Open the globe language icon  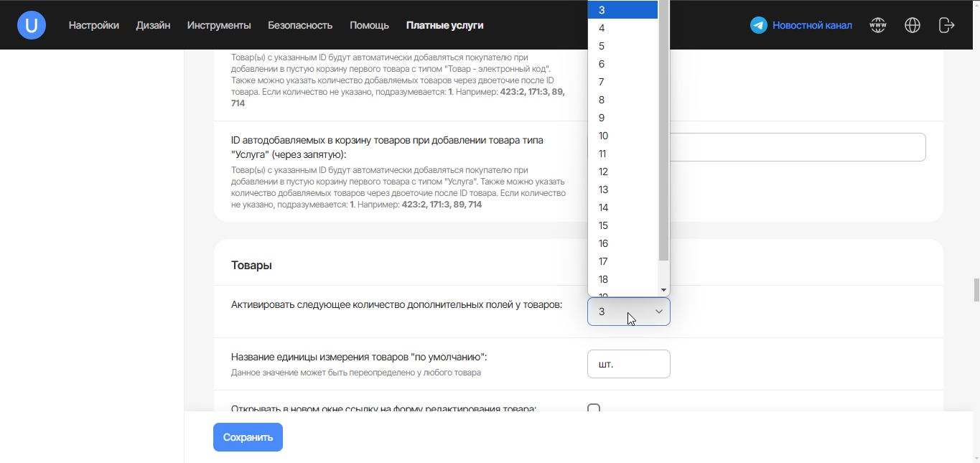(x=913, y=25)
